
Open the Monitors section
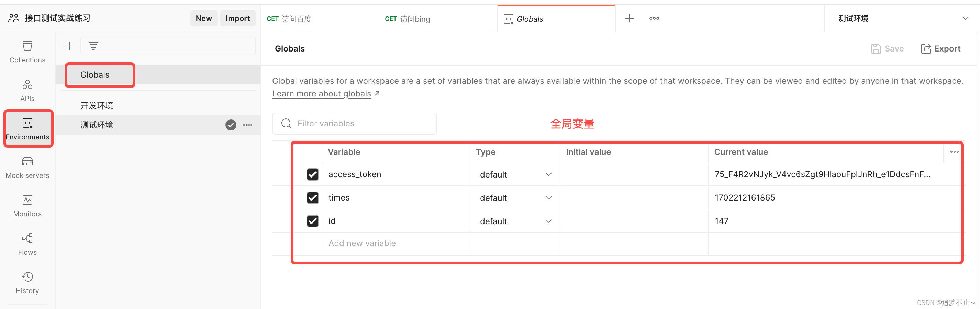pos(27,206)
